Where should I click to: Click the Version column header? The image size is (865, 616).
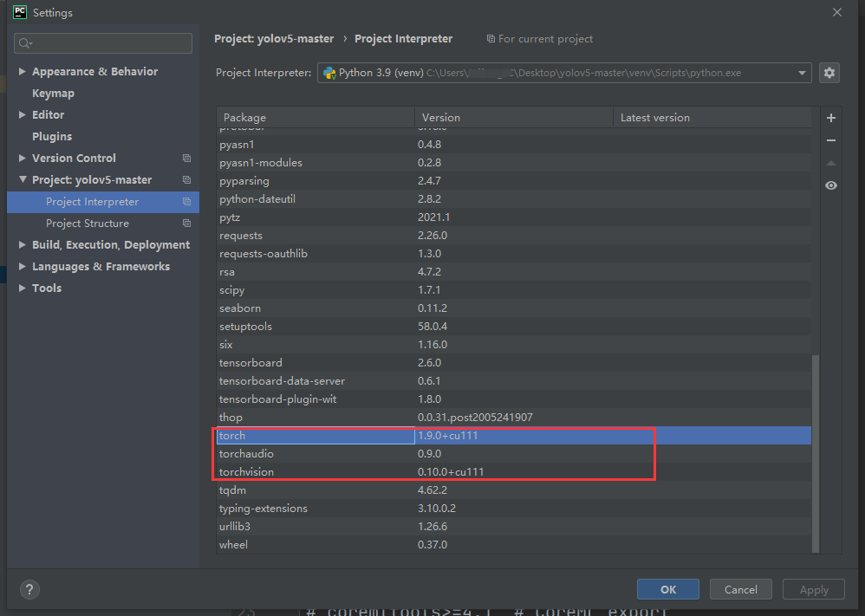click(514, 118)
